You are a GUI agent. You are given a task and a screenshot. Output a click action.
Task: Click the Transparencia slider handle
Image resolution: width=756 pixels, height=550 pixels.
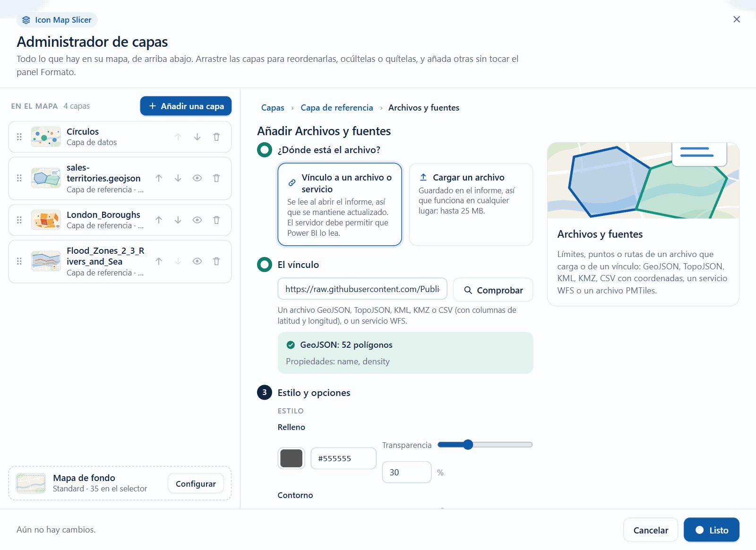click(x=468, y=445)
